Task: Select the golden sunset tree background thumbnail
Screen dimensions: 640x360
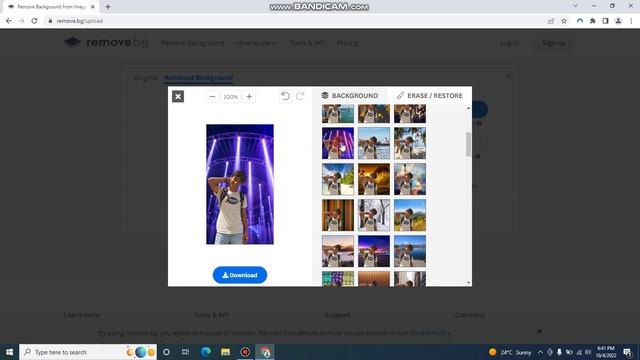Action: (x=374, y=179)
